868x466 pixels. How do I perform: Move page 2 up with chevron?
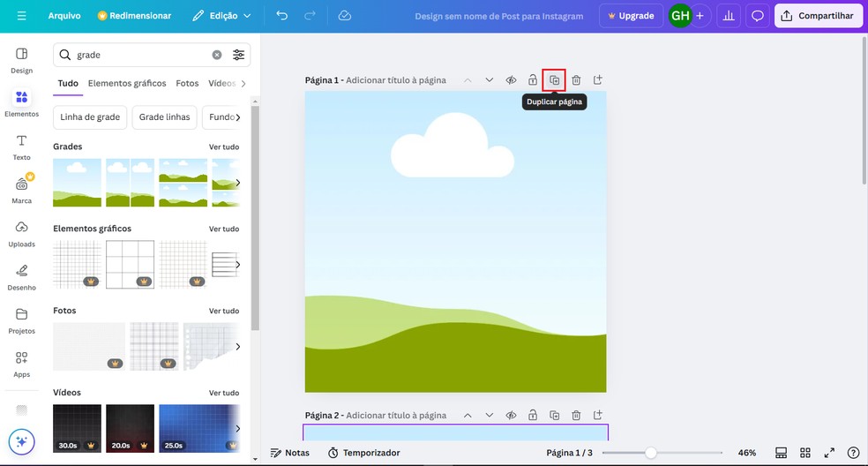[468, 415]
